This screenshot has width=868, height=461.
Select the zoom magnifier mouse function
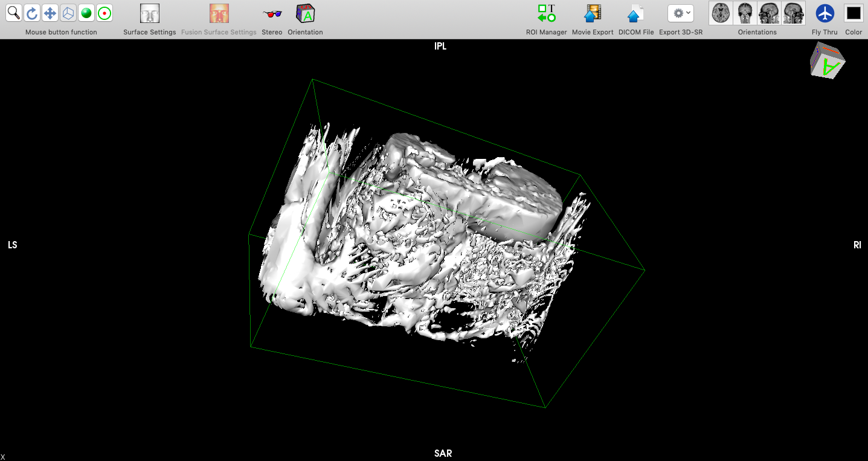(14, 13)
